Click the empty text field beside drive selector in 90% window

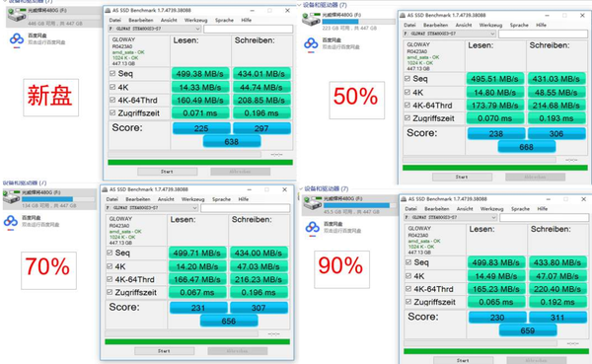point(544,217)
